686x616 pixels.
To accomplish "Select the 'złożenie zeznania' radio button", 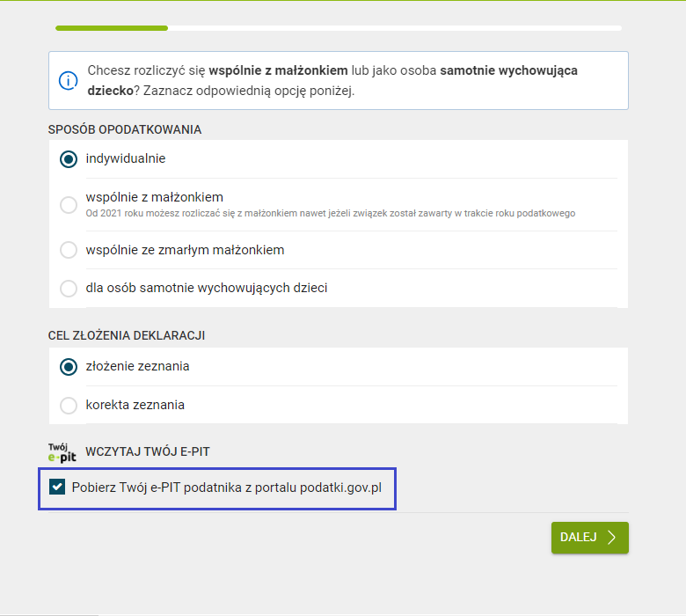I will pos(69,367).
